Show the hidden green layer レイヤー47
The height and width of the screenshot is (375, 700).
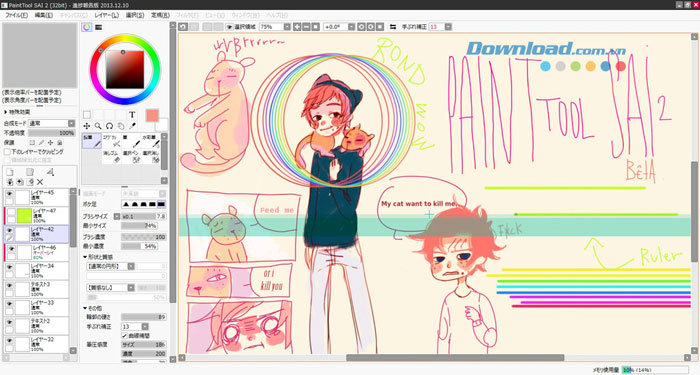point(11,212)
